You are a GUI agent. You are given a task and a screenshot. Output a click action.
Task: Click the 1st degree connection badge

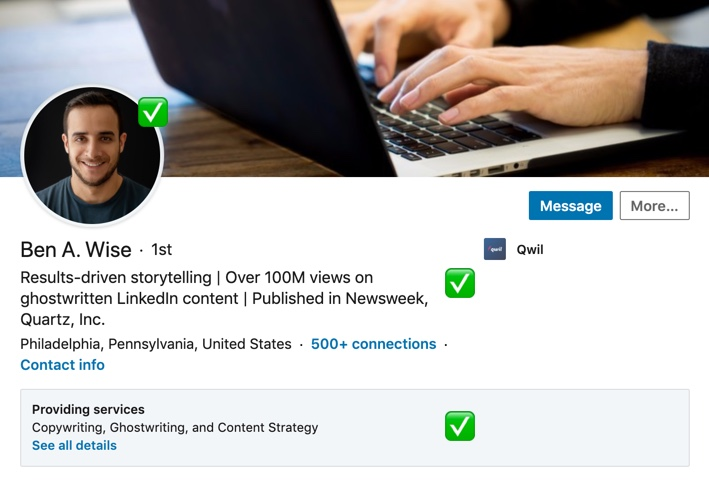coord(162,250)
